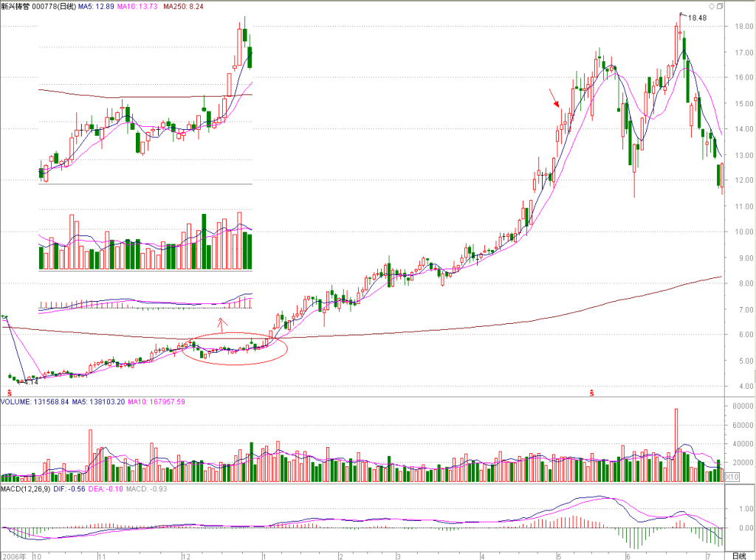Click the red down arrow annotation

click(554, 98)
